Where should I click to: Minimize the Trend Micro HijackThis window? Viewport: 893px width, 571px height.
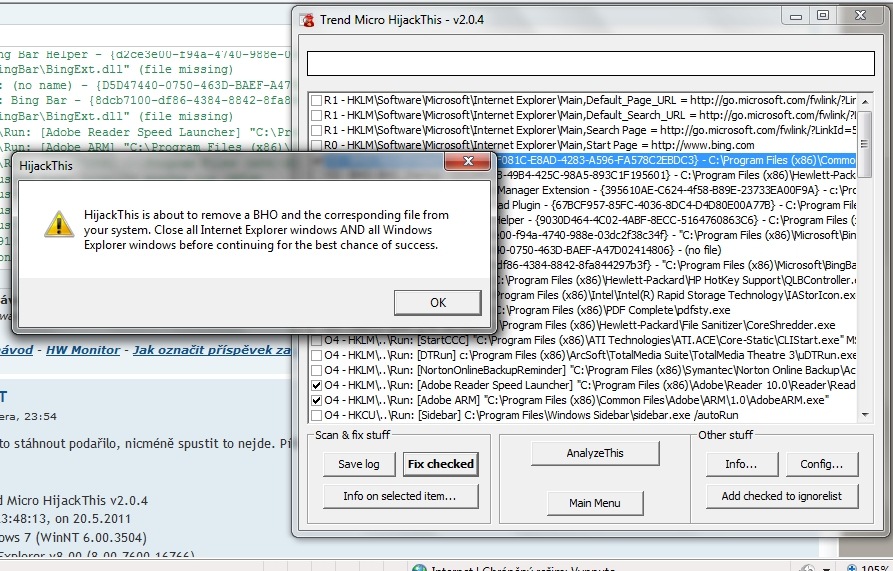click(796, 17)
